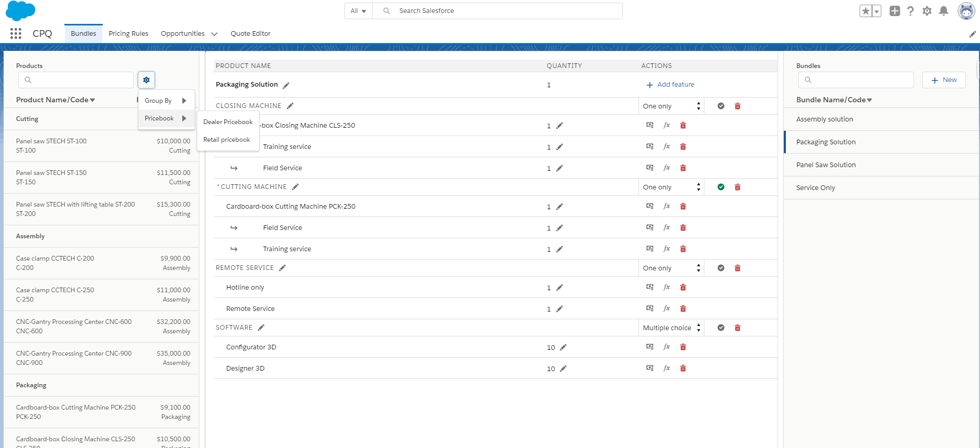980x448 pixels.
Task: Open Software Multiple choice dropdown
Action: pyautogui.click(x=671, y=328)
